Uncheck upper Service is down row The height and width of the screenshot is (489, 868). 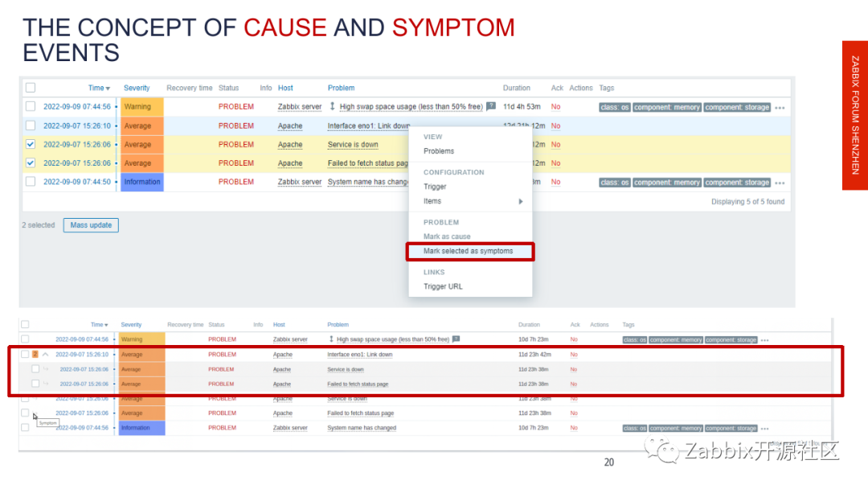point(31,145)
